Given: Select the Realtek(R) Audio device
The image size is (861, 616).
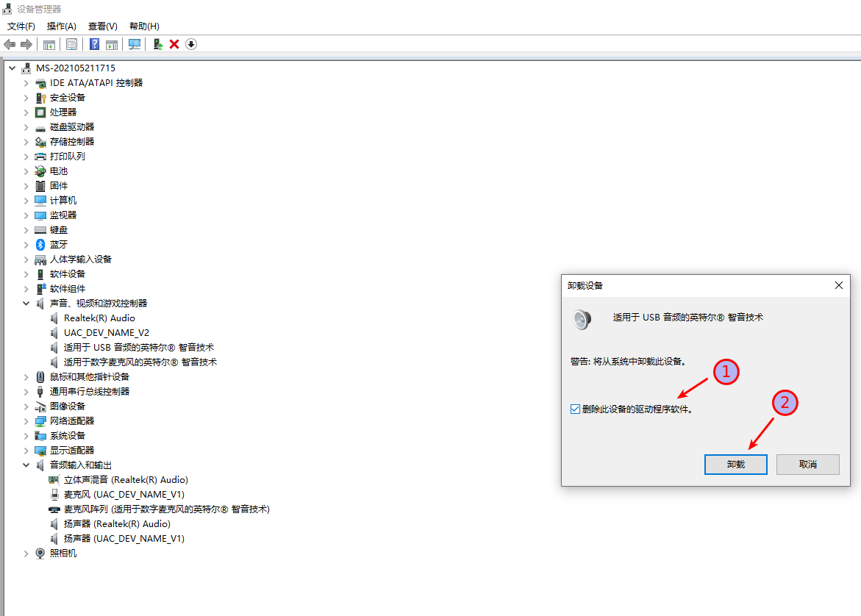Looking at the screenshot, I should 99,318.
